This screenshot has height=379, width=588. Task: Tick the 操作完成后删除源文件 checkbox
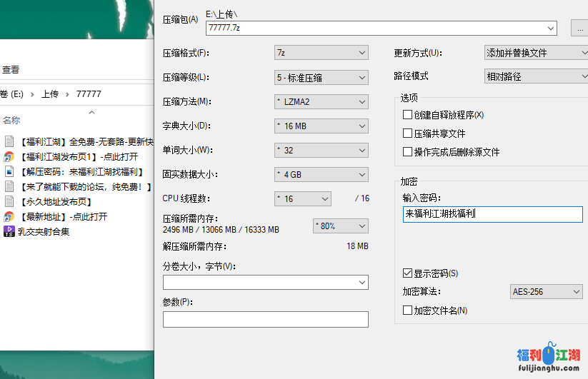407,152
